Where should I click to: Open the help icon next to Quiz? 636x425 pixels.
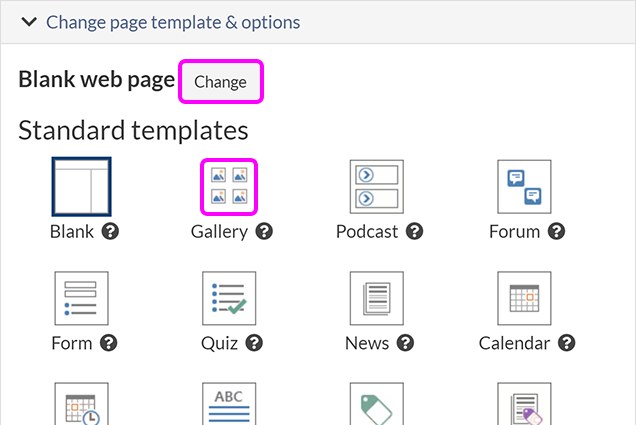pyautogui.click(x=254, y=344)
